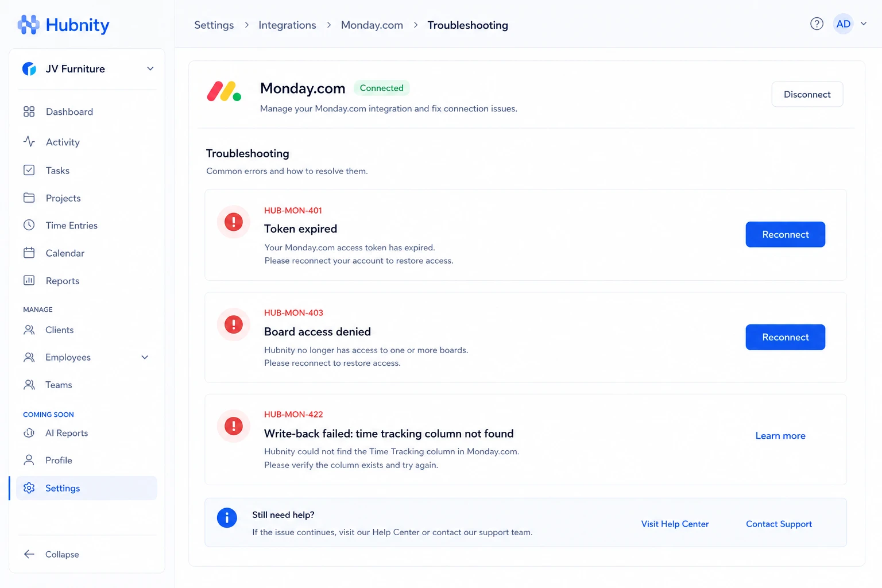This screenshot has height=588, width=882.
Task: Click the MANAGE section label
Action: [38, 310]
